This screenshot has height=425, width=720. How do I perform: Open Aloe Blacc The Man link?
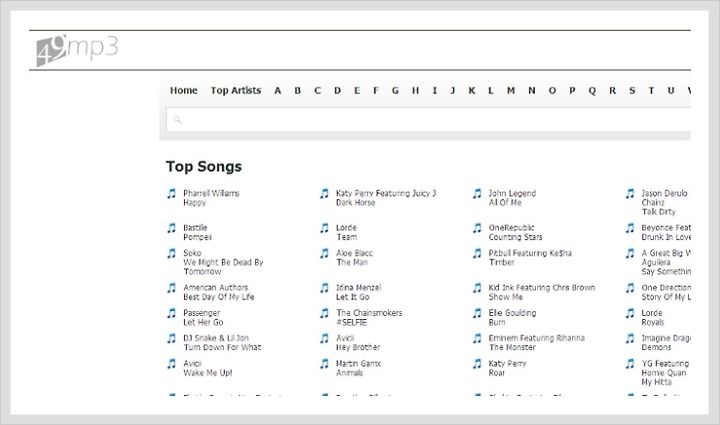click(354, 257)
